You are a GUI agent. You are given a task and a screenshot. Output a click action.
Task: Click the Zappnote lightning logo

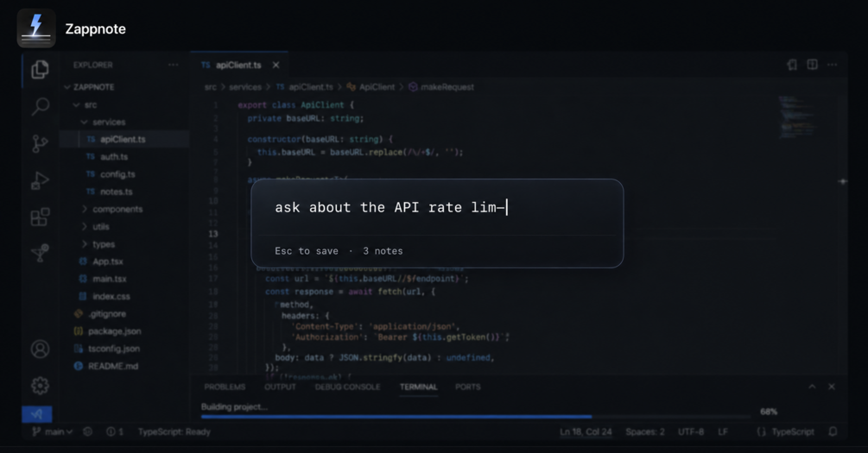pyautogui.click(x=36, y=28)
